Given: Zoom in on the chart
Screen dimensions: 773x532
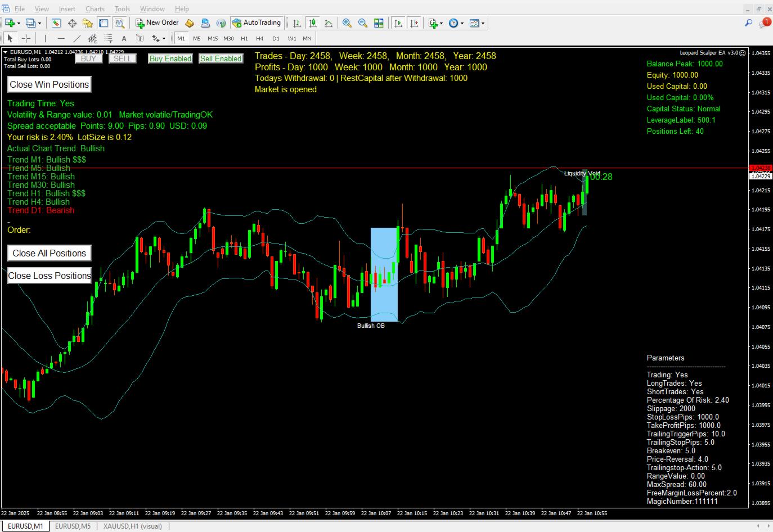Looking at the screenshot, I should (347, 22).
